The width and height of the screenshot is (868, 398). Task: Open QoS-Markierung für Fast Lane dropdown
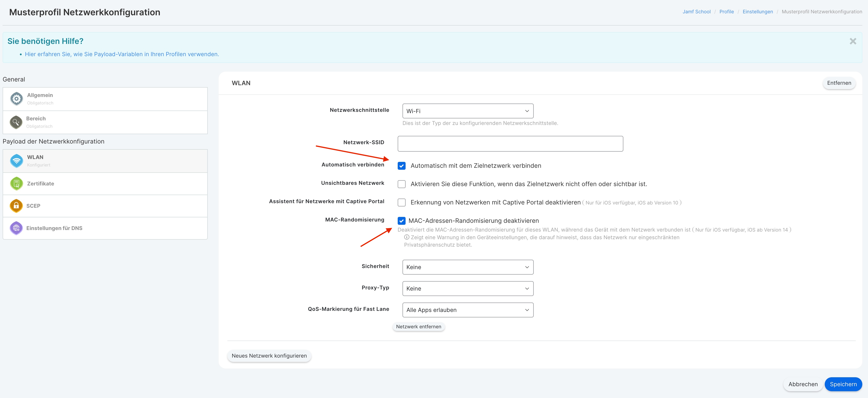pos(467,310)
